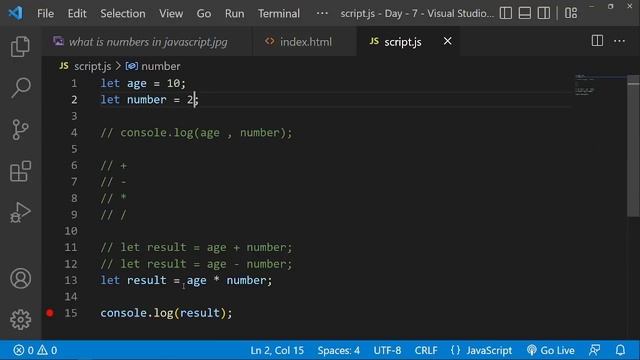Click HTML file icon on index.html tab
Image resolution: width=640 pixels, height=360 pixels.
[x=269, y=41]
